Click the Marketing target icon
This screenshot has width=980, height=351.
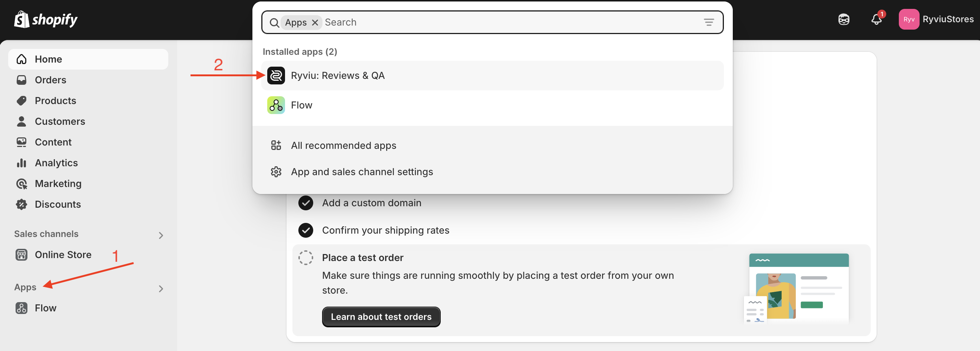[x=22, y=184]
